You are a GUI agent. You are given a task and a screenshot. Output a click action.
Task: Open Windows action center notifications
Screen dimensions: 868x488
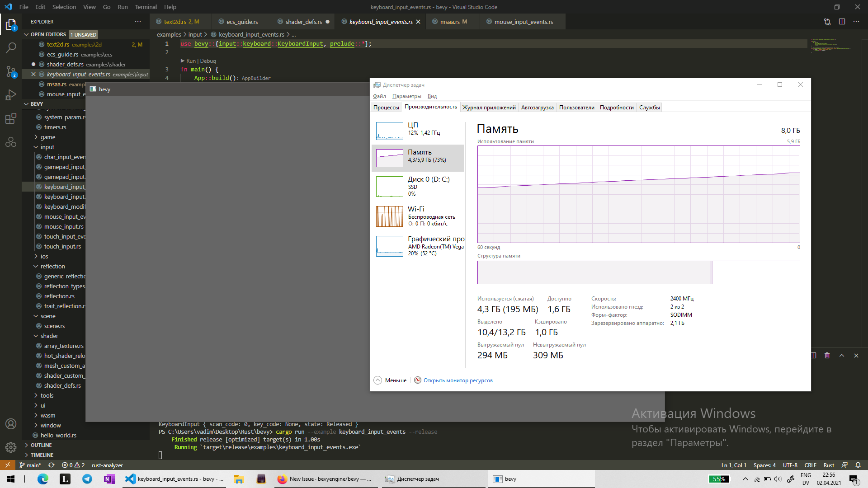tap(854, 479)
